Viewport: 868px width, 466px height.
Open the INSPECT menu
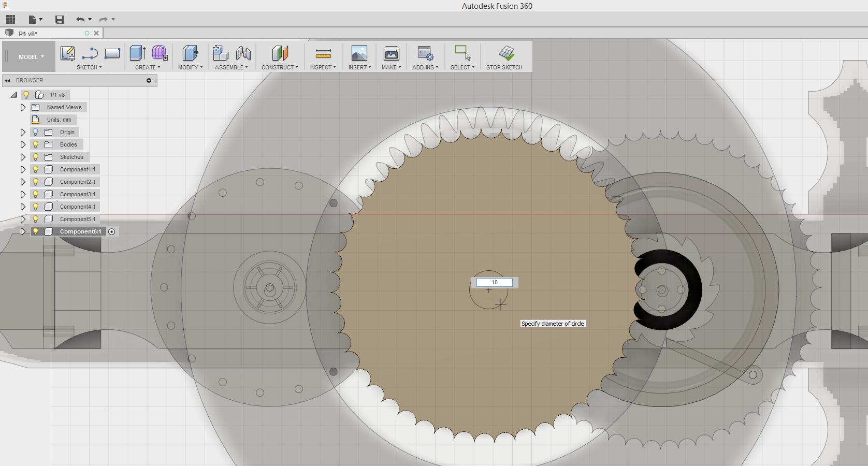pos(323,67)
